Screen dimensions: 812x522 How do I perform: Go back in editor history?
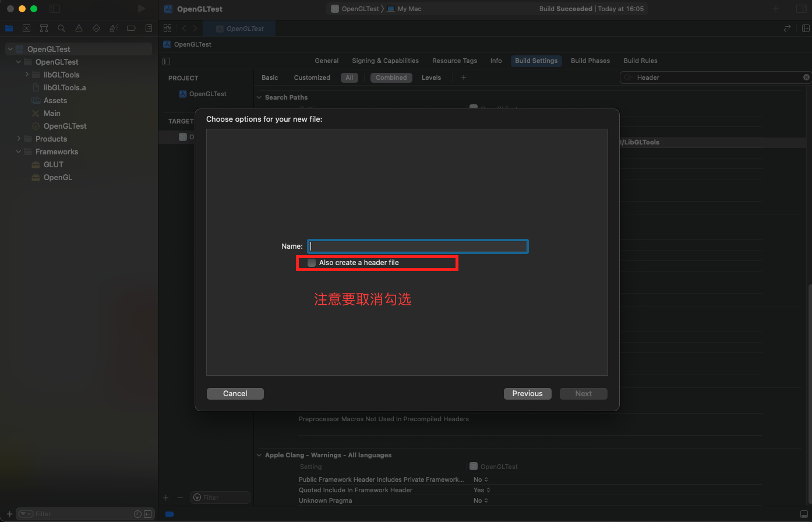point(184,28)
